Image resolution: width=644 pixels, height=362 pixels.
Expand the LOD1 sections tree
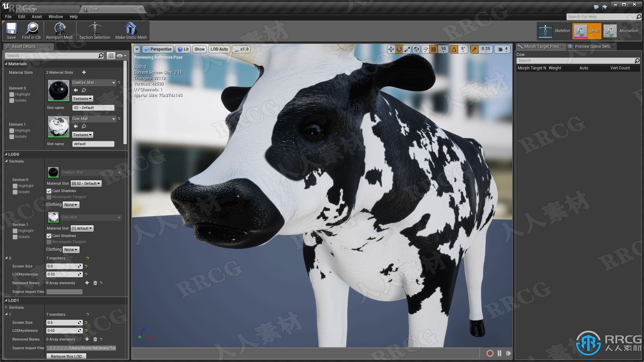[x=6, y=307]
